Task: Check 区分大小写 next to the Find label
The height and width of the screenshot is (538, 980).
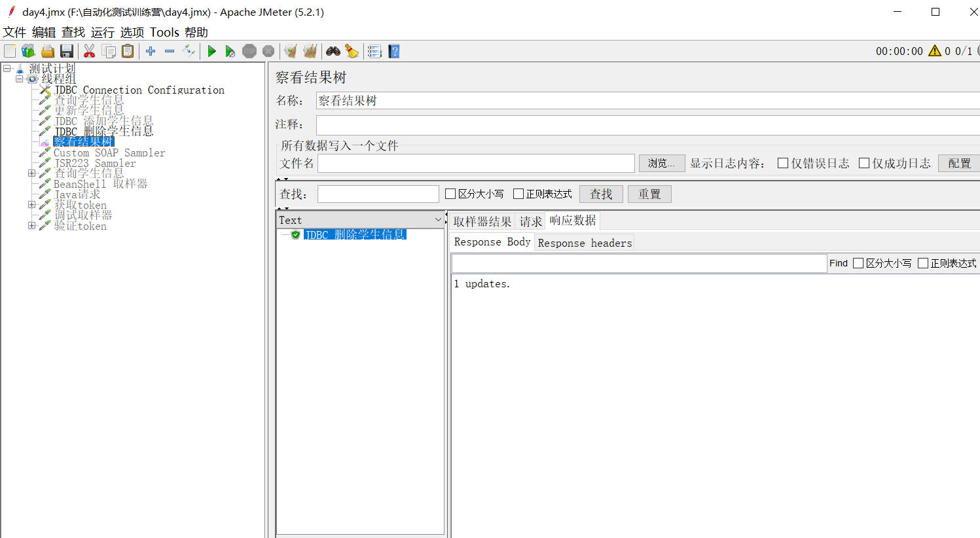Action: pos(858,263)
